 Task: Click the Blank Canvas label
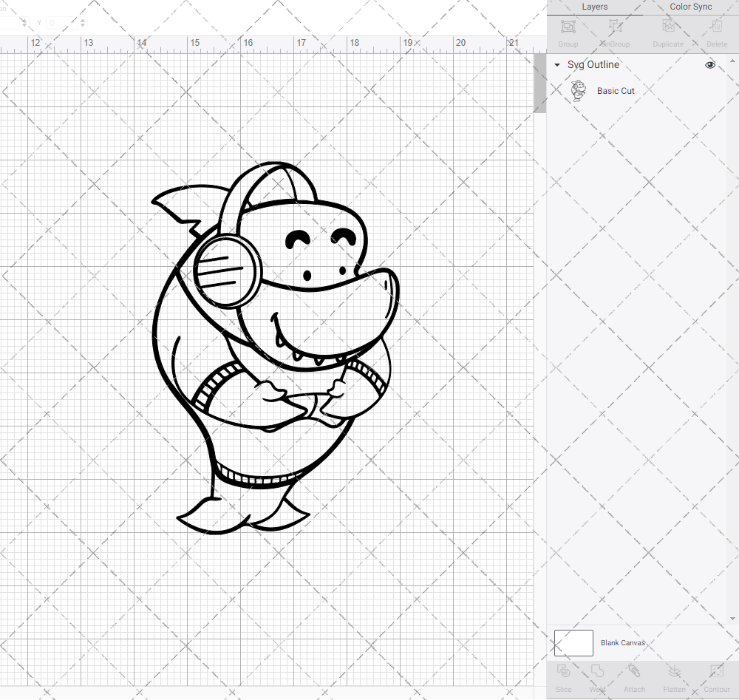coord(623,642)
